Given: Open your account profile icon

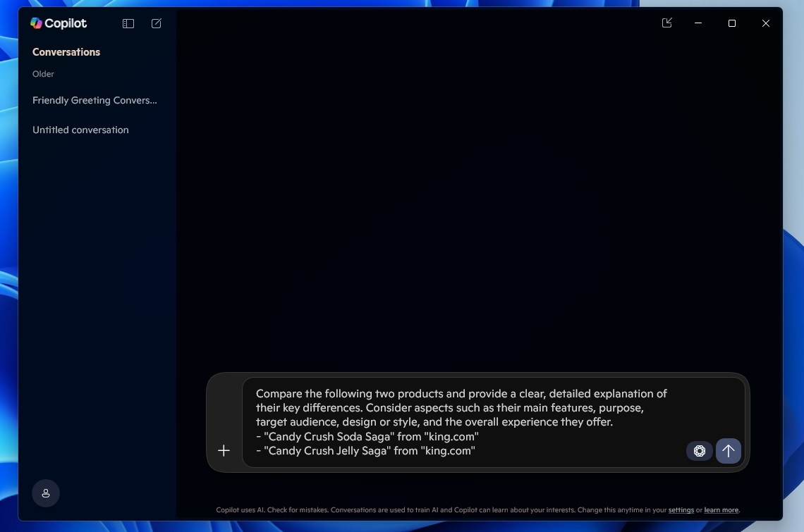Looking at the screenshot, I should [46, 493].
